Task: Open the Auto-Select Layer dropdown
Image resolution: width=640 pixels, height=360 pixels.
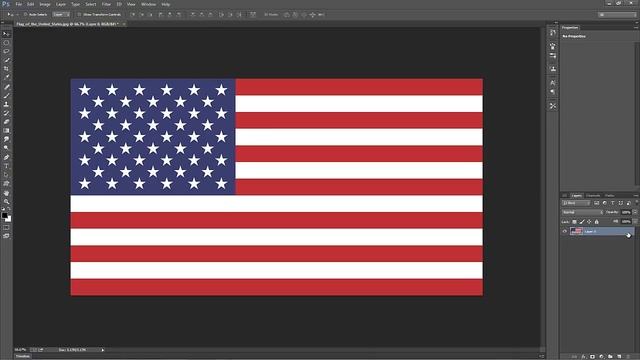Action: point(61,15)
